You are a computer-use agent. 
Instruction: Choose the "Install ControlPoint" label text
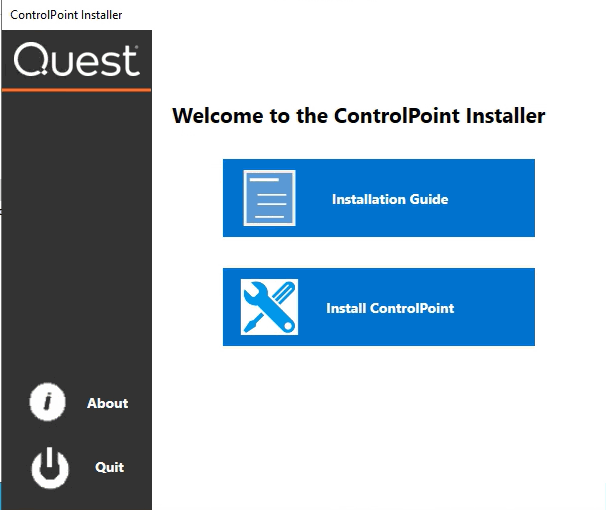point(390,308)
